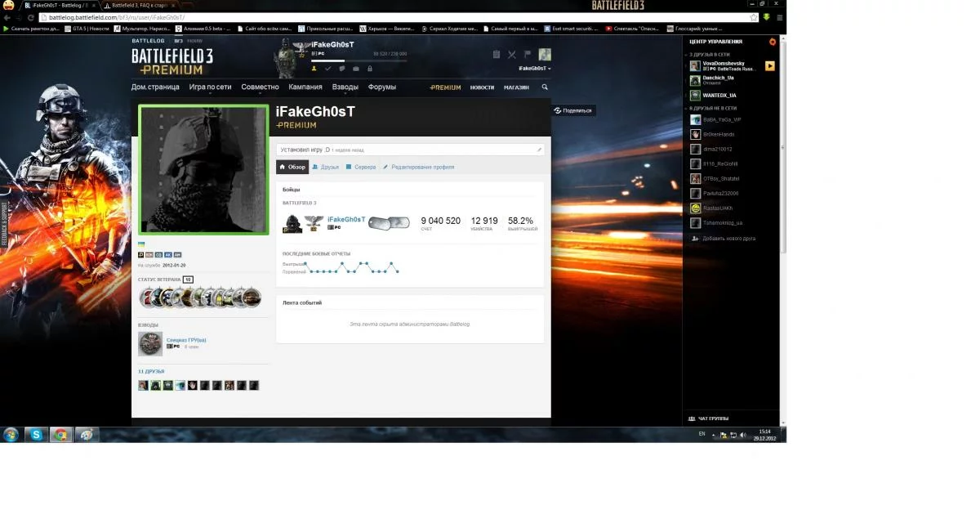Open the Кампания menu item
Viewport: 980px width, 519px height.
pyautogui.click(x=305, y=87)
